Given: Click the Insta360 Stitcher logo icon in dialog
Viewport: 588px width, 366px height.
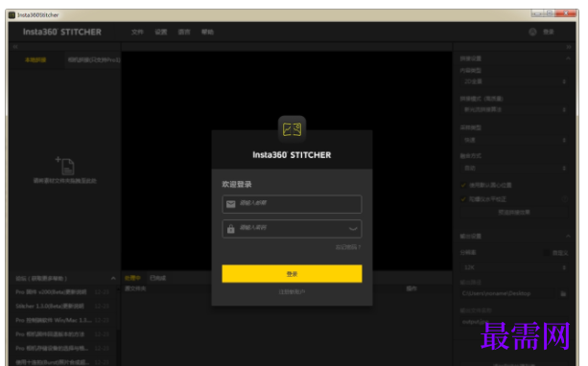Looking at the screenshot, I should (292, 129).
